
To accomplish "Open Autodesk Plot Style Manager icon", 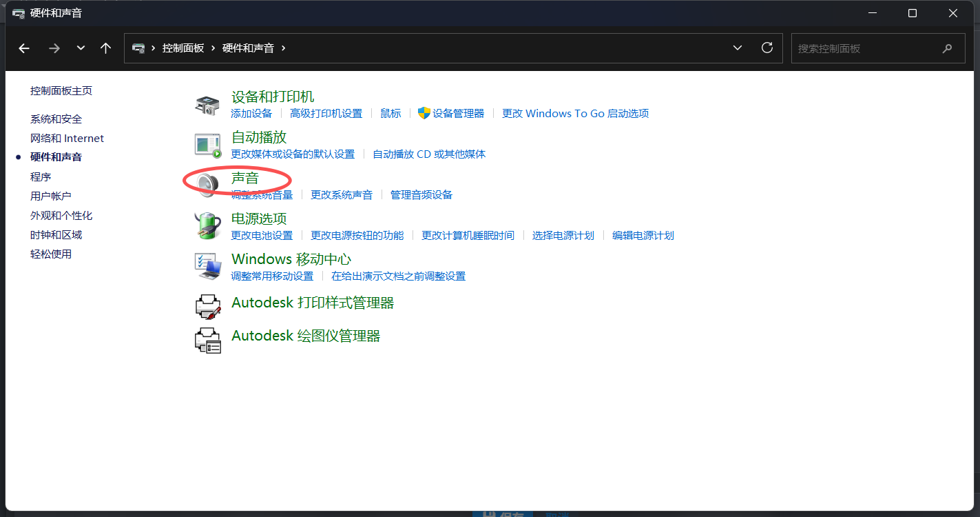I will click(207, 306).
